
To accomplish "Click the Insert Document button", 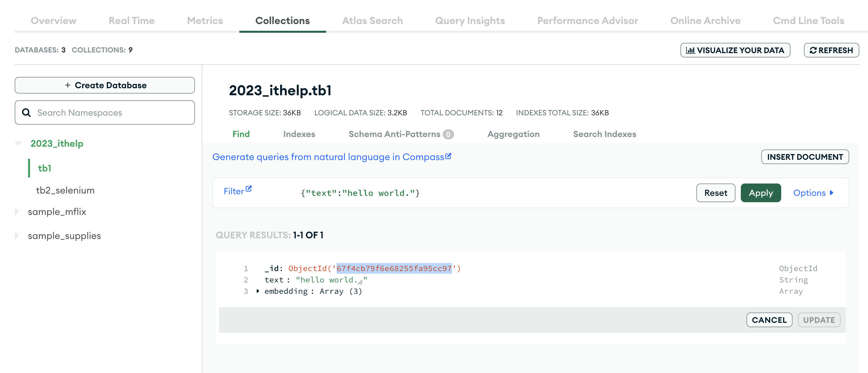I will (x=805, y=157).
